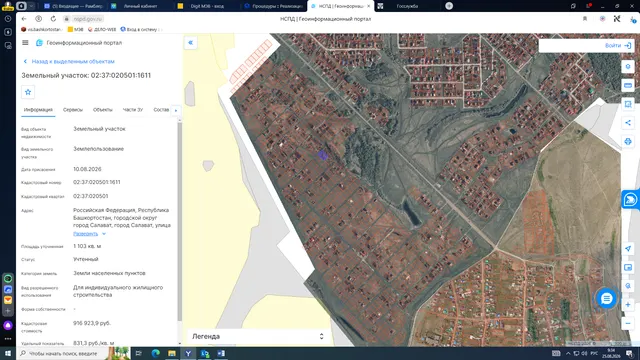
Task: Bookmark this page in the browser
Action: click(x=585, y=19)
